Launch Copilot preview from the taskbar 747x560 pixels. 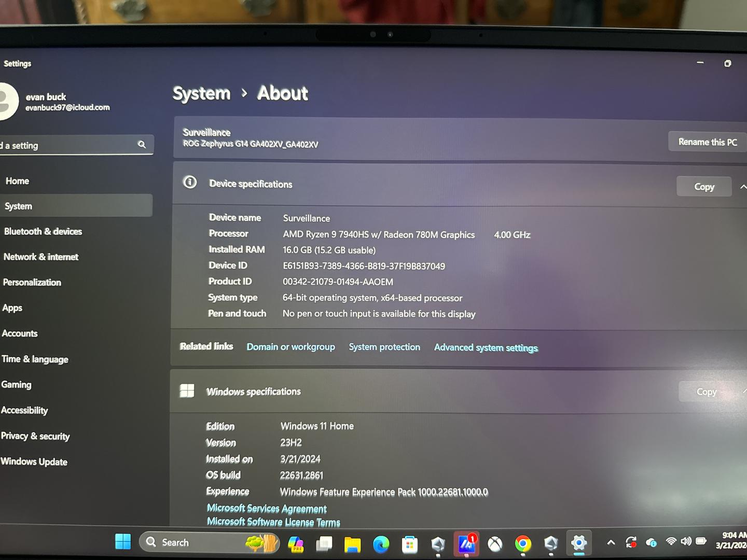coord(296,543)
